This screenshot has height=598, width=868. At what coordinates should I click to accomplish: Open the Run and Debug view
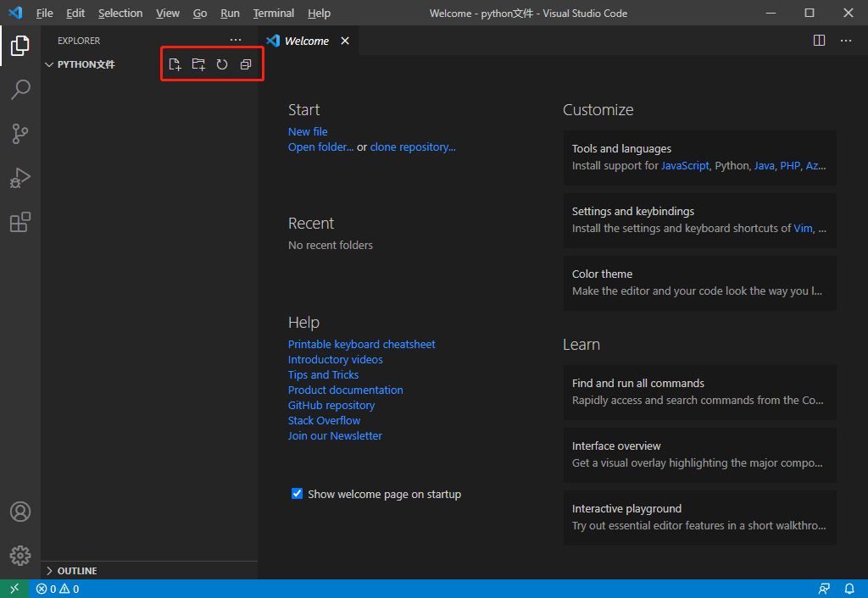20,178
